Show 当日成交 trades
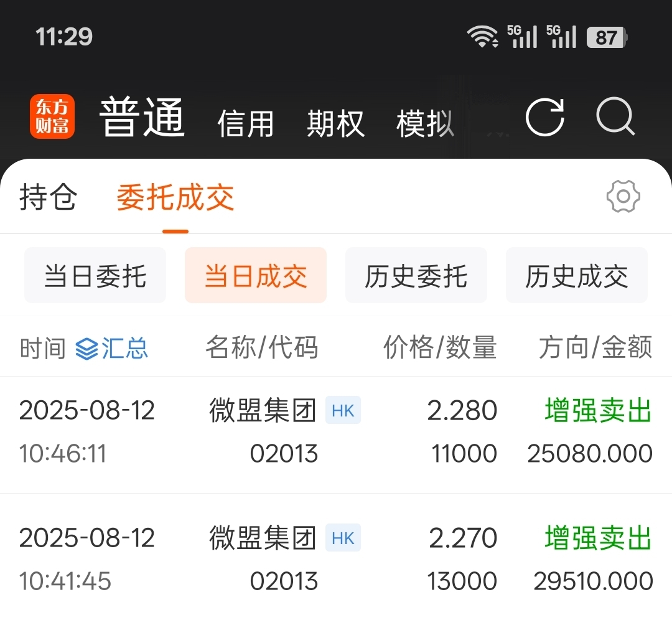 click(256, 275)
